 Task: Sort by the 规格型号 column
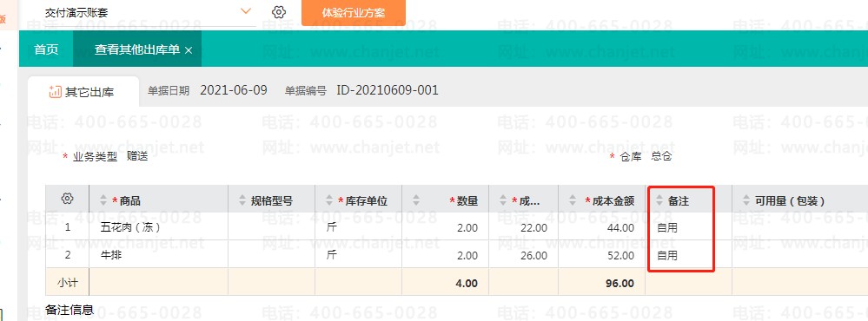pyautogui.click(x=242, y=201)
